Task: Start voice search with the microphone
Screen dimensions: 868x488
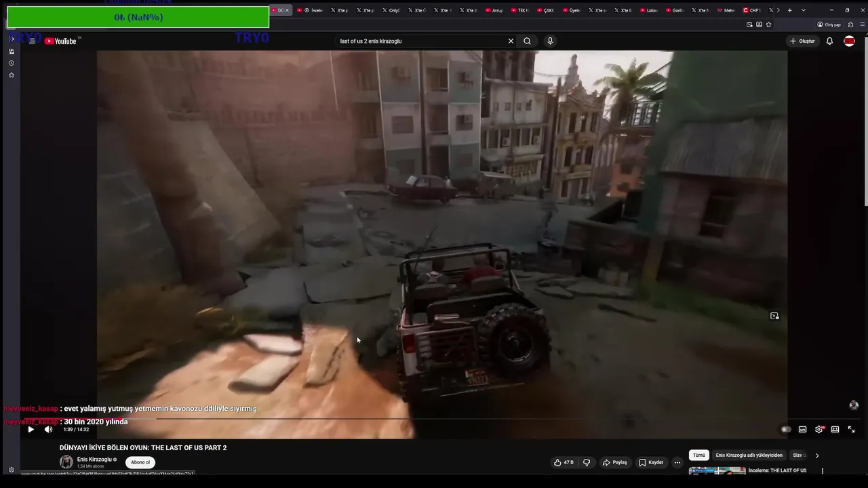Action: coord(550,41)
